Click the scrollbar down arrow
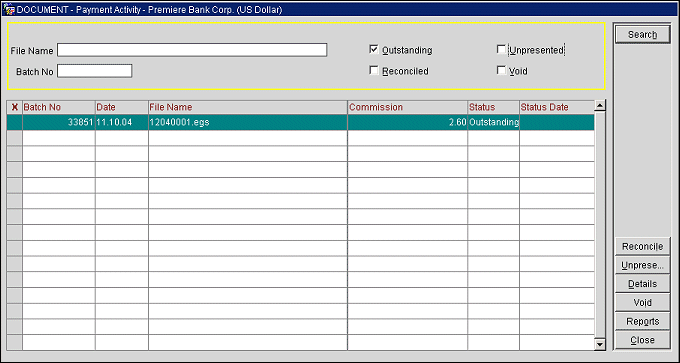The width and height of the screenshot is (680, 363). tap(600, 345)
